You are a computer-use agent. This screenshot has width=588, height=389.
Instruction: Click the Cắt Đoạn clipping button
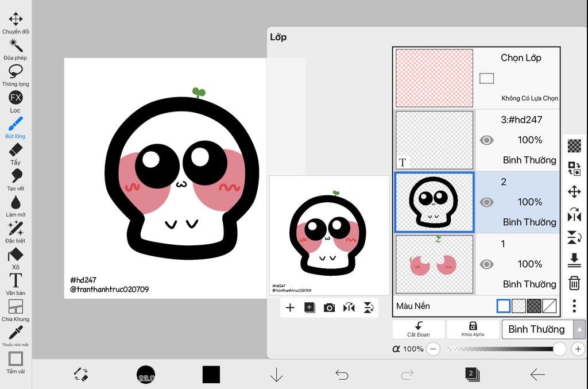point(419,329)
